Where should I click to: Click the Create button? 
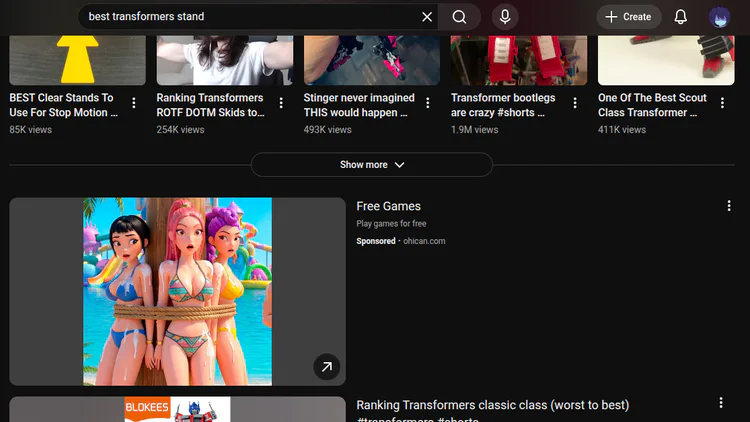click(x=629, y=17)
